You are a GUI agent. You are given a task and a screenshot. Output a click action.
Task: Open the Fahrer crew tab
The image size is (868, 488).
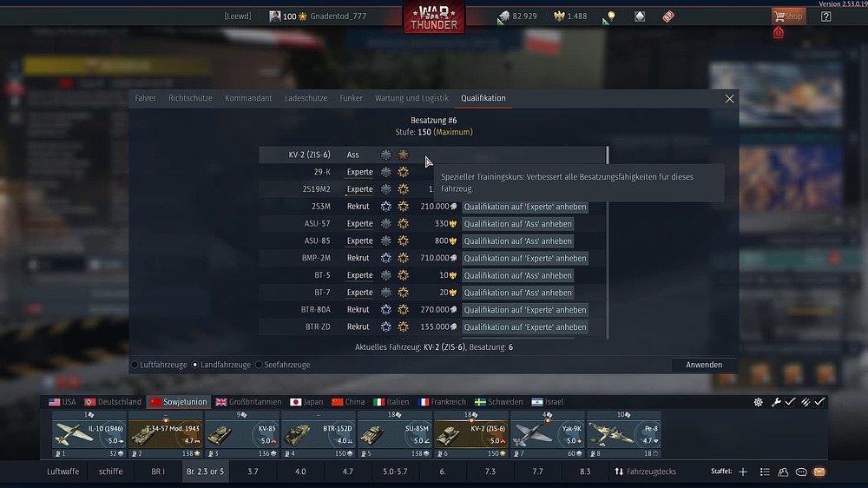pyautogui.click(x=146, y=98)
